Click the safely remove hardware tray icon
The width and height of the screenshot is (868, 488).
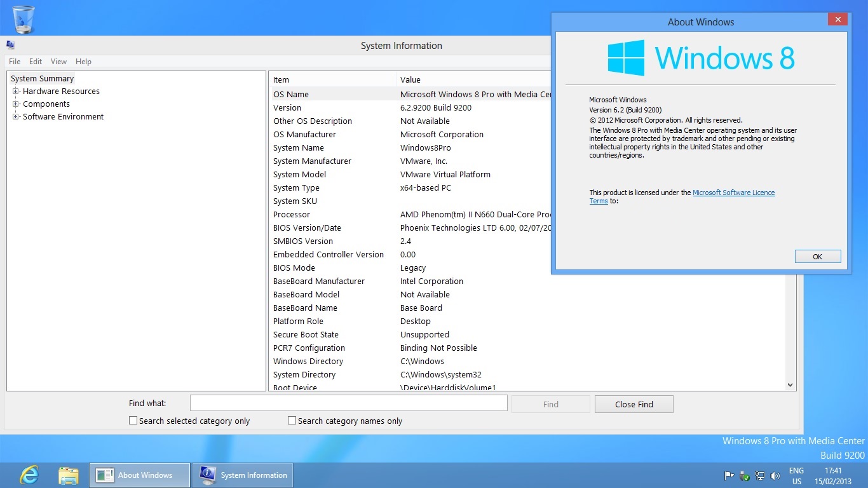[x=745, y=475]
